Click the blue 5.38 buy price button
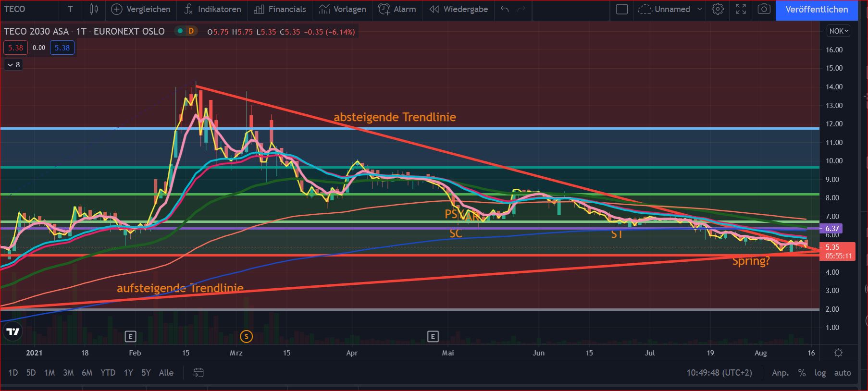 click(x=62, y=48)
